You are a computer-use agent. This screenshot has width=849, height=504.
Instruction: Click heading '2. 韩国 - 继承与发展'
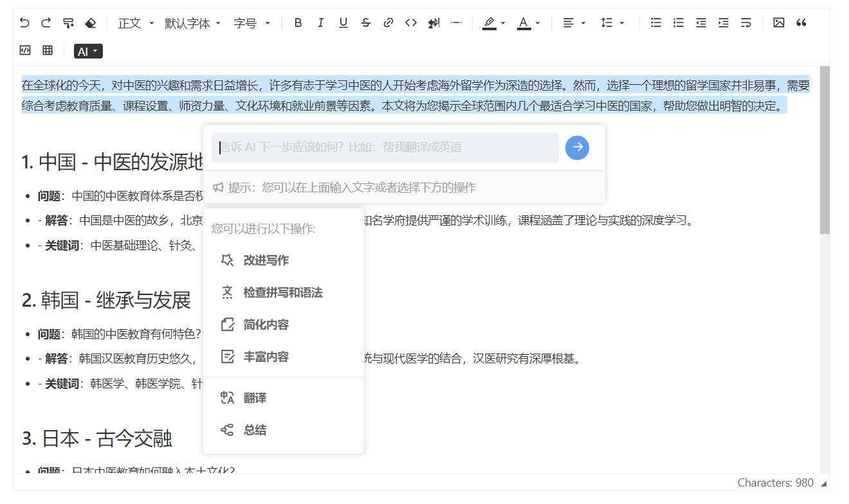pyautogui.click(x=106, y=300)
